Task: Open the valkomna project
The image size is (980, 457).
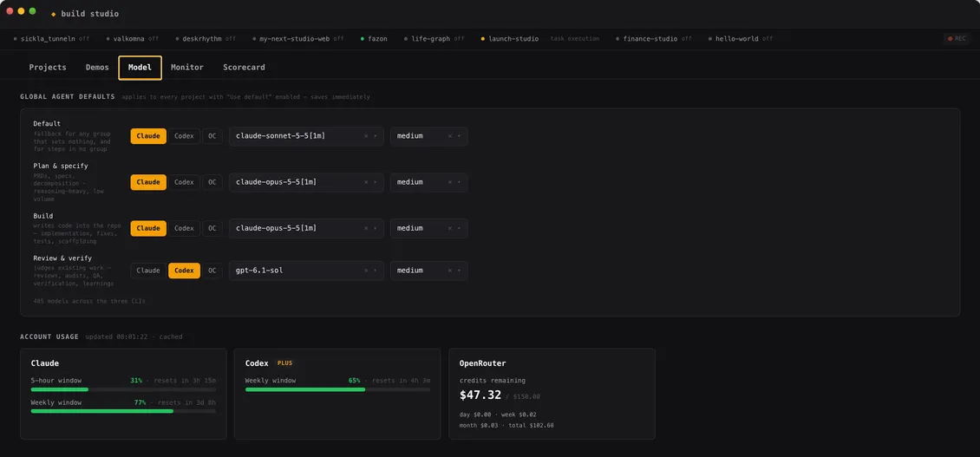Action: tap(132, 39)
